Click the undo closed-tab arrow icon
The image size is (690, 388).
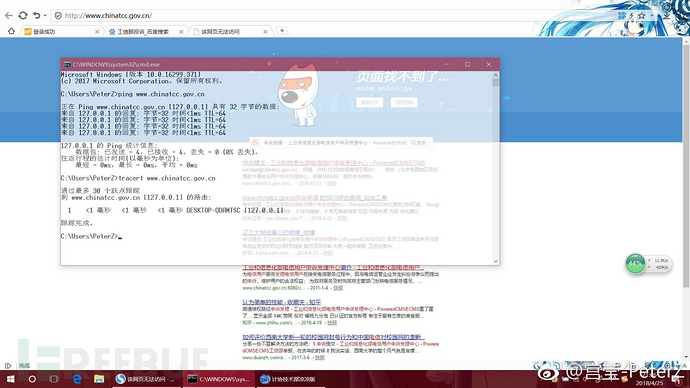(x=37, y=15)
